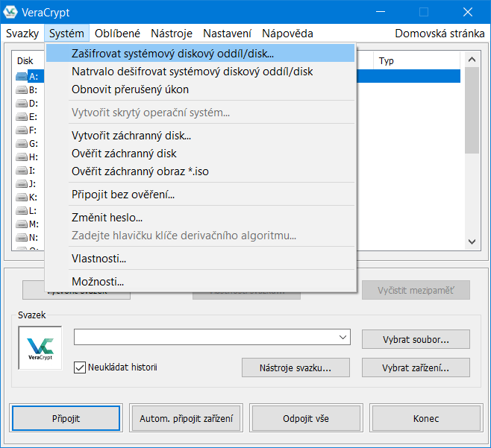Click the drive list vertical scrollbar thumb
Viewport: 491px width, 448px height.
(472, 110)
